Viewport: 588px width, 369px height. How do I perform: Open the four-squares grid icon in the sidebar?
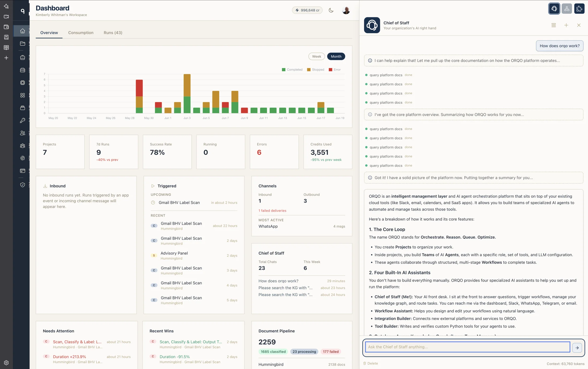pos(22,95)
